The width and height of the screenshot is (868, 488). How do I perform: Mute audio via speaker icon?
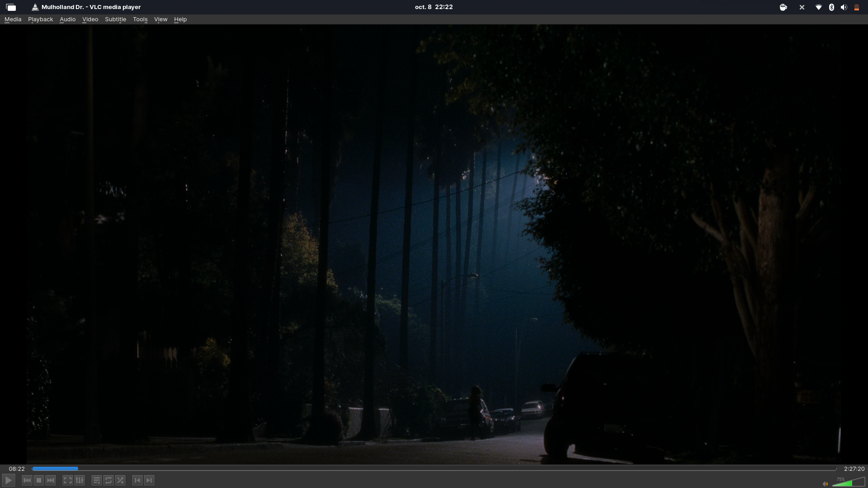(x=825, y=484)
